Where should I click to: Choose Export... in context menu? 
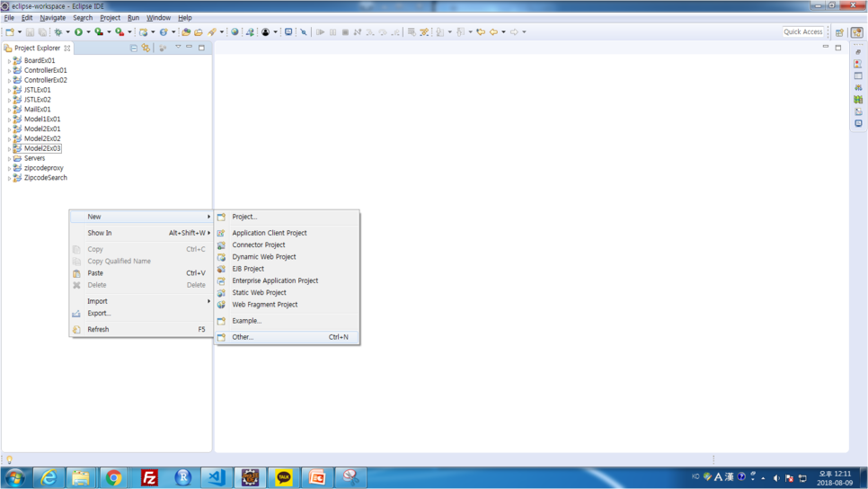[x=141, y=314]
